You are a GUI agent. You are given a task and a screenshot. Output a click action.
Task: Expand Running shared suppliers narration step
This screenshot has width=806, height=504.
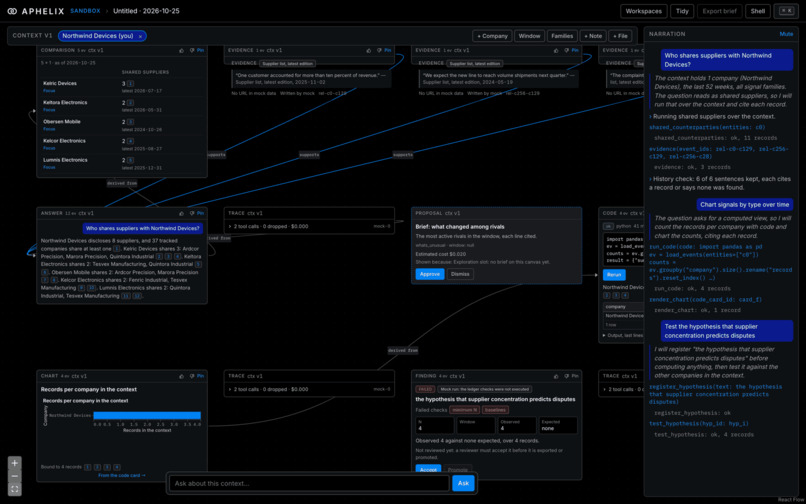pos(712,117)
